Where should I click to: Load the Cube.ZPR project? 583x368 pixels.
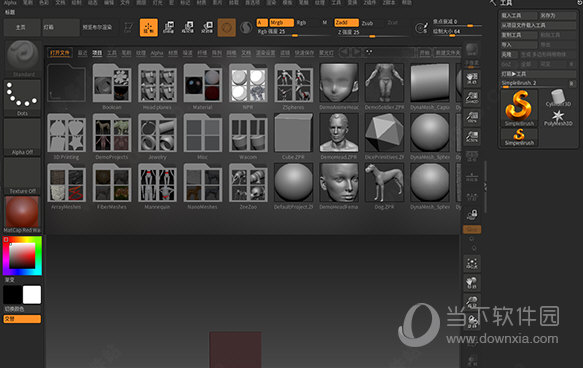(293, 133)
